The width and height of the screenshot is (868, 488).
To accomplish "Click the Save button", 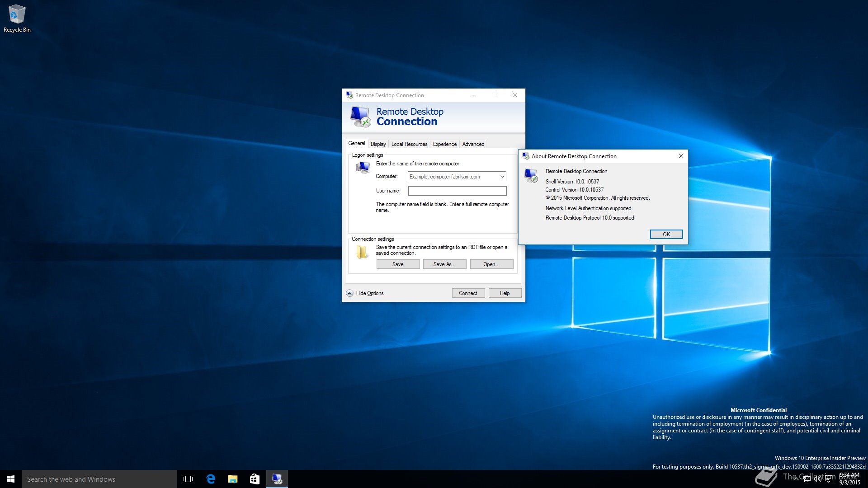I will 398,264.
